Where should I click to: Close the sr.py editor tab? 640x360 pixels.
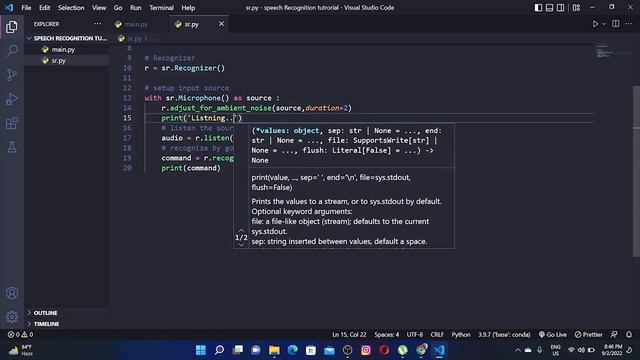point(221,24)
